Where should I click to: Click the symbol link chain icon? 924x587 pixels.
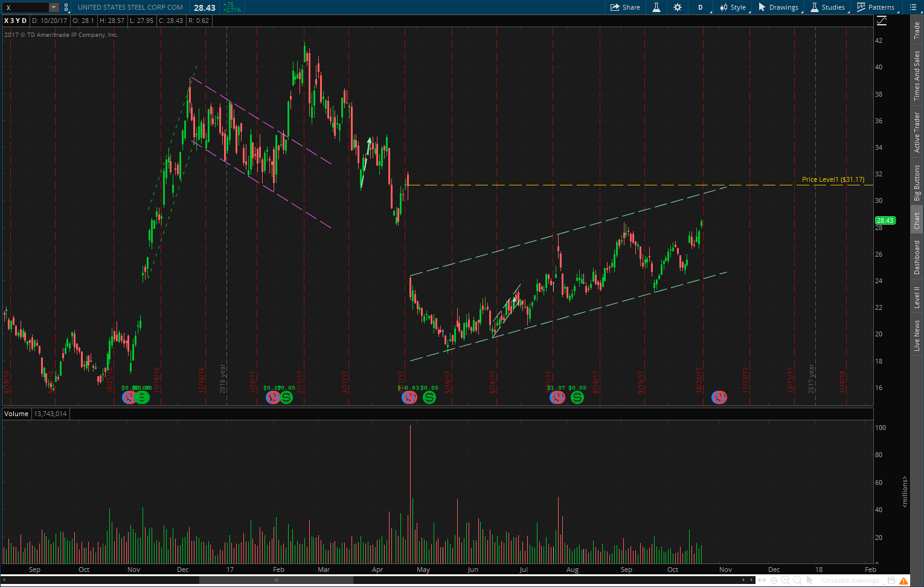point(66,7)
